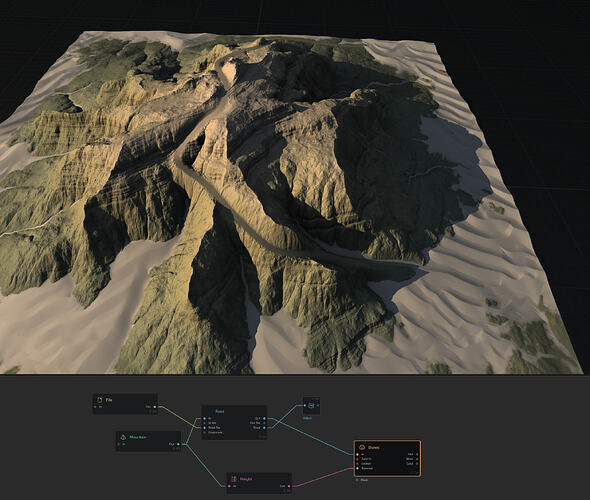
Task: Select the Road node by its title
Action: point(220,412)
